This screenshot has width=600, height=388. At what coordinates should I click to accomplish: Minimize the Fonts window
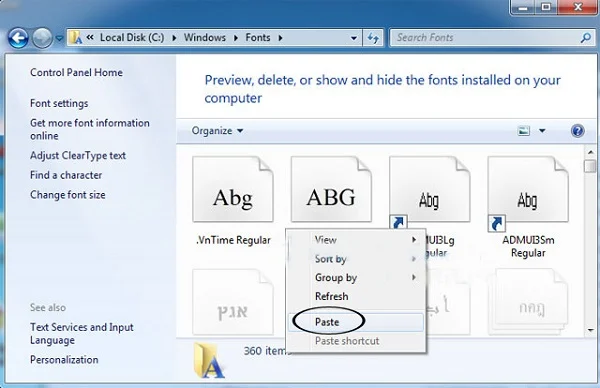coord(523,7)
